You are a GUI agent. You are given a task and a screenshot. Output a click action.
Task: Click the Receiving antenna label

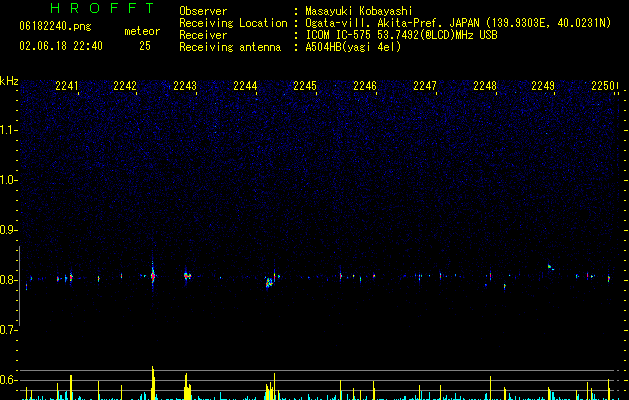(230, 47)
